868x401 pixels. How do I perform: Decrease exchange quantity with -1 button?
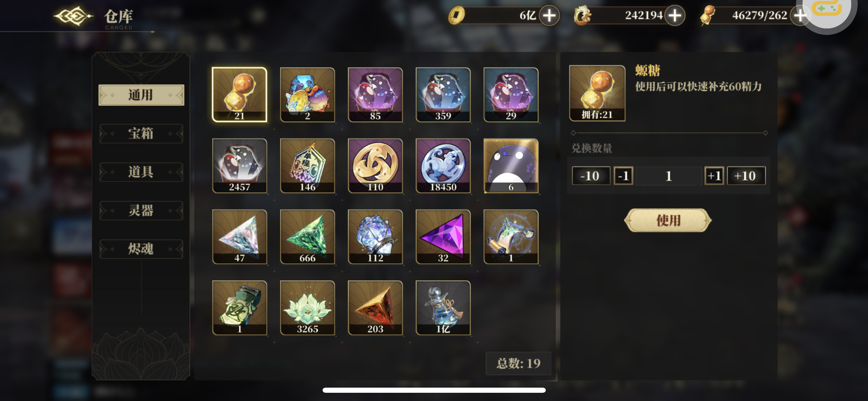pyautogui.click(x=623, y=176)
